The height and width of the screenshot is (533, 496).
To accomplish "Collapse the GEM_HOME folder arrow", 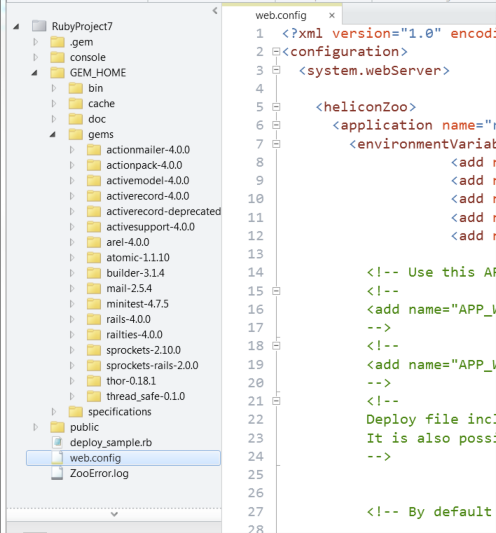I will click(35, 73).
